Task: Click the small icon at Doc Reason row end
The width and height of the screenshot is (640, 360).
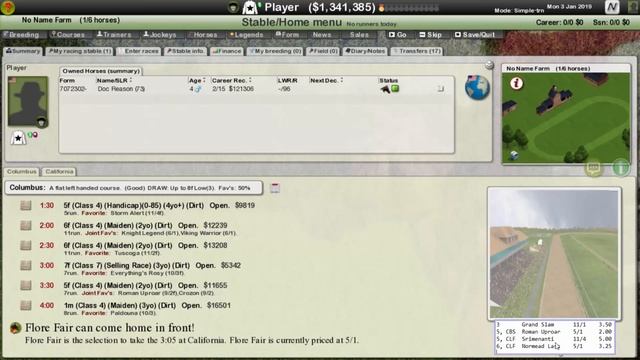Action: pos(440,88)
